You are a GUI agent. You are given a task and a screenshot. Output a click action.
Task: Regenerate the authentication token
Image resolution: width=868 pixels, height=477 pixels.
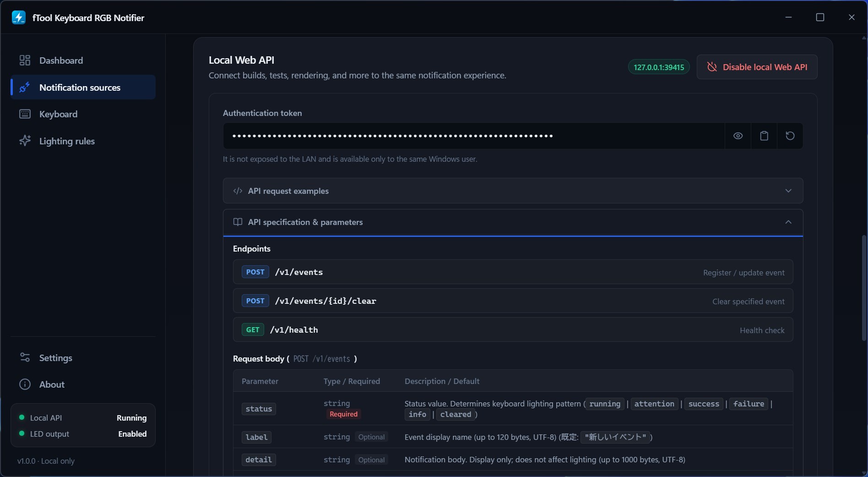790,136
